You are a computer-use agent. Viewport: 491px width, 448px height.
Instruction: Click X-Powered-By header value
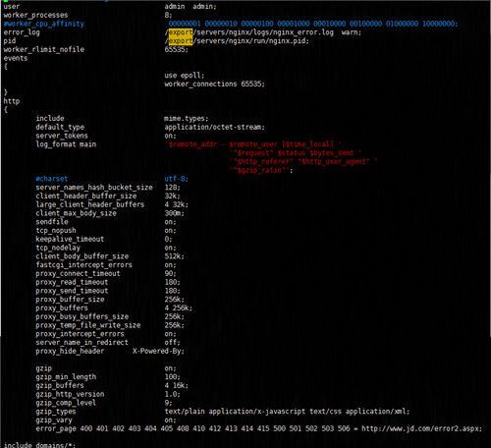tap(158, 351)
